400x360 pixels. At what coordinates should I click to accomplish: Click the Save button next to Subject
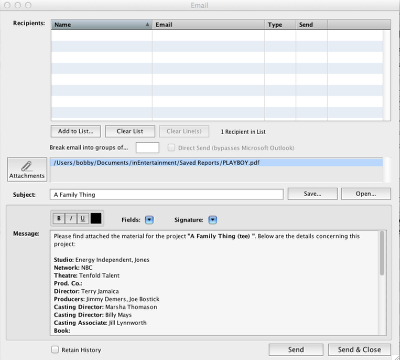coord(312,194)
